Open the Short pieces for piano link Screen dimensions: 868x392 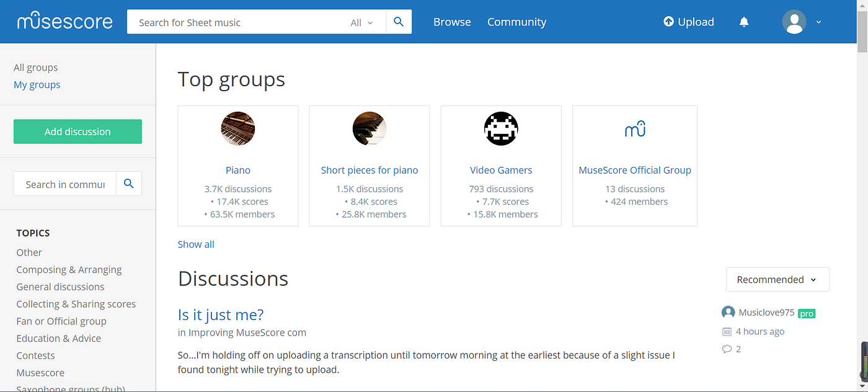tap(370, 170)
